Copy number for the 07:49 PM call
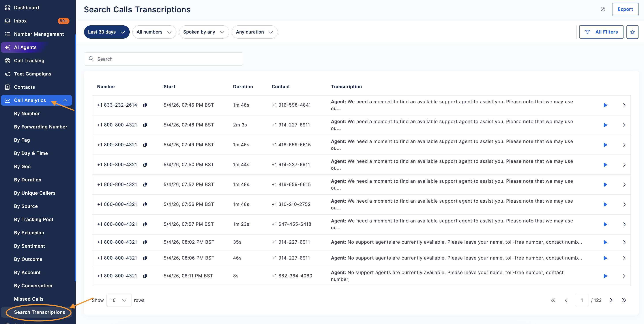The image size is (644, 324). [145, 145]
